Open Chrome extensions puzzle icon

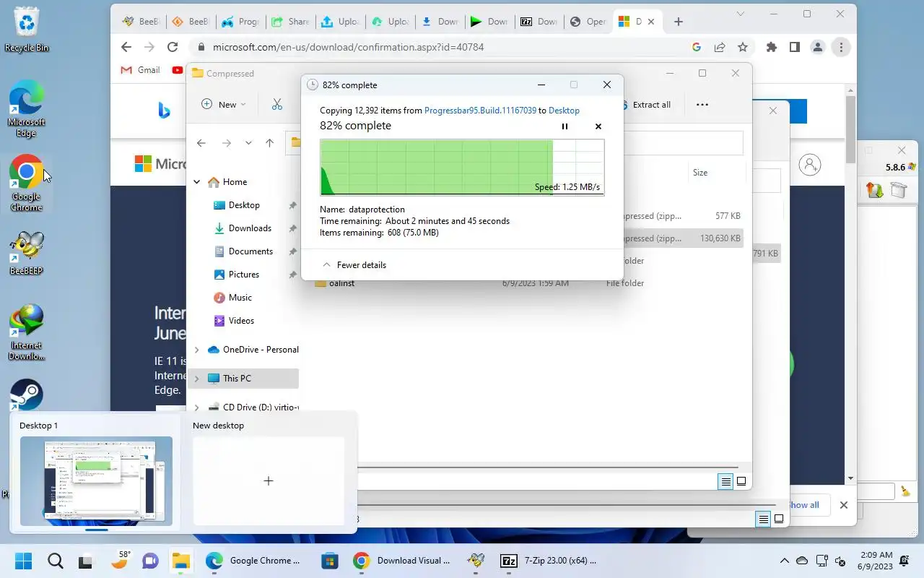tap(772, 47)
